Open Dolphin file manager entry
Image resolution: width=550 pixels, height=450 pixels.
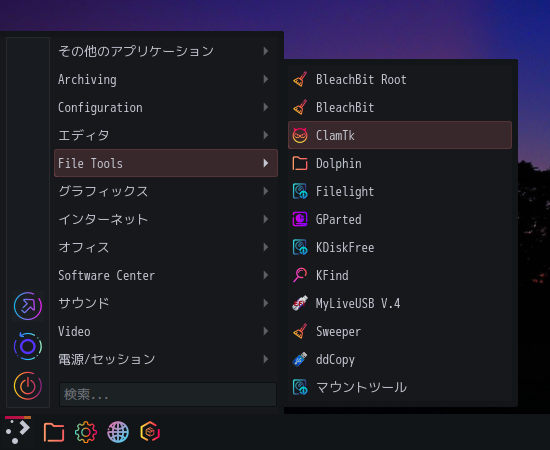pyautogui.click(x=400, y=163)
